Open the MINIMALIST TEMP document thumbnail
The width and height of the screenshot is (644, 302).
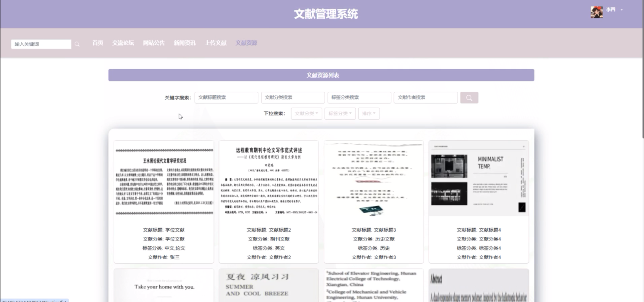pyautogui.click(x=479, y=178)
